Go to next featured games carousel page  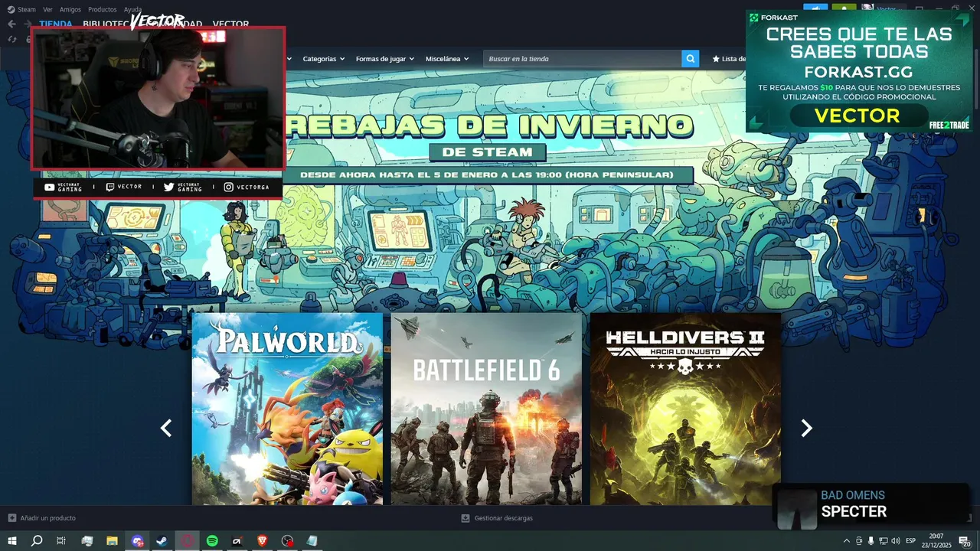(806, 429)
